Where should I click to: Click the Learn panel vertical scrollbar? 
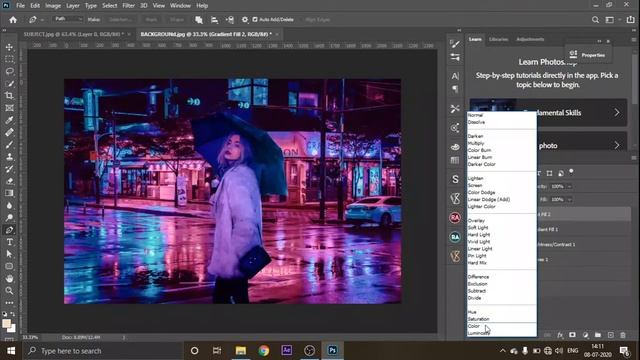pos(634,78)
